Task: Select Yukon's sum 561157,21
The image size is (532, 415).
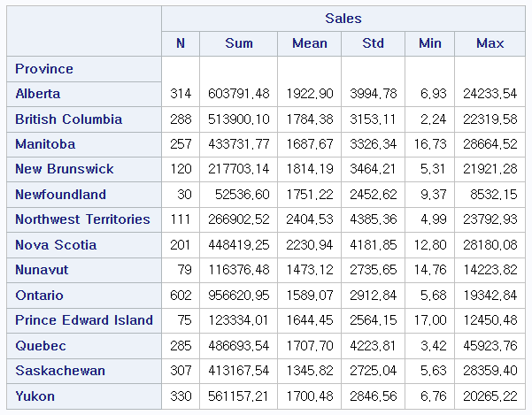Action: (x=238, y=396)
